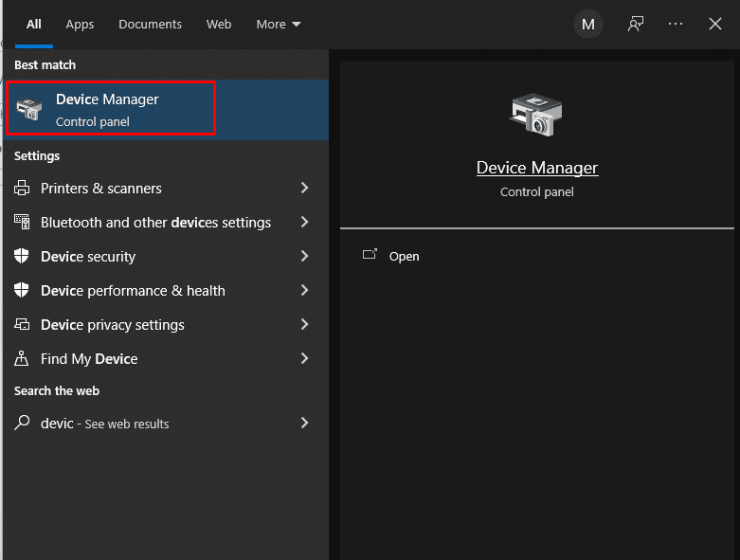740x560 pixels.
Task: Open the feedback icon
Action: click(636, 24)
